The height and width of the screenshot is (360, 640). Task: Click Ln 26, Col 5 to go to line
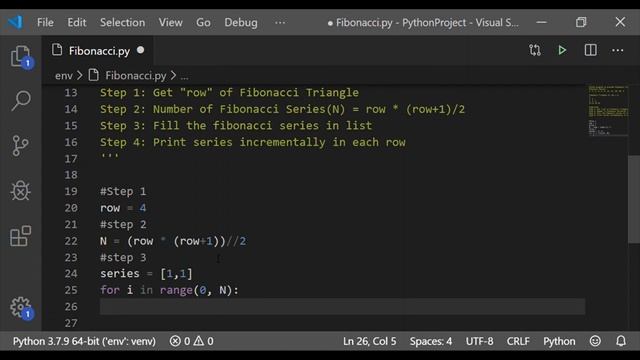pyautogui.click(x=369, y=341)
